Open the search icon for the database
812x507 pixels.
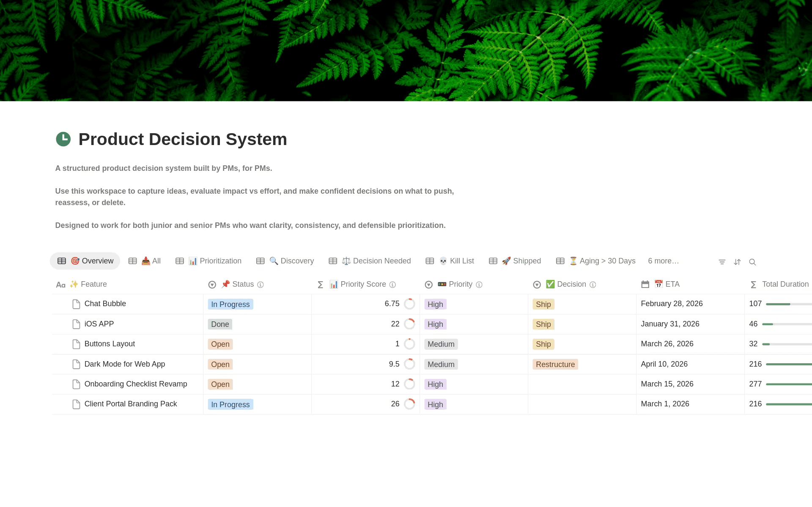click(753, 262)
